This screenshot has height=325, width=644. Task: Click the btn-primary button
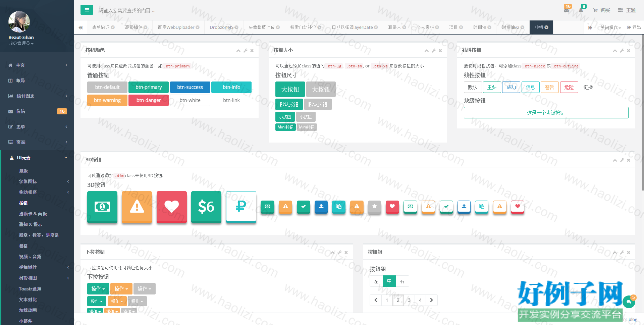click(x=149, y=87)
